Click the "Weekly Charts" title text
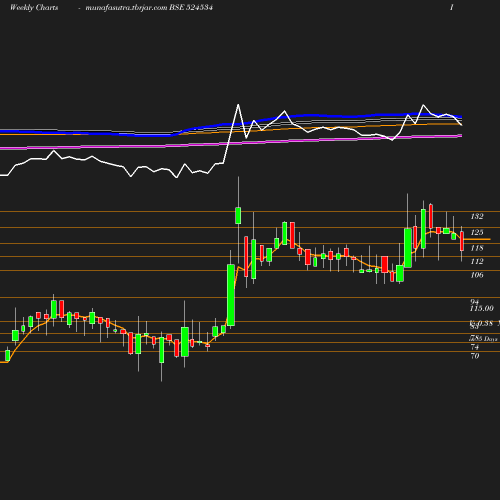The image size is (500, 500). coord(34,8)
